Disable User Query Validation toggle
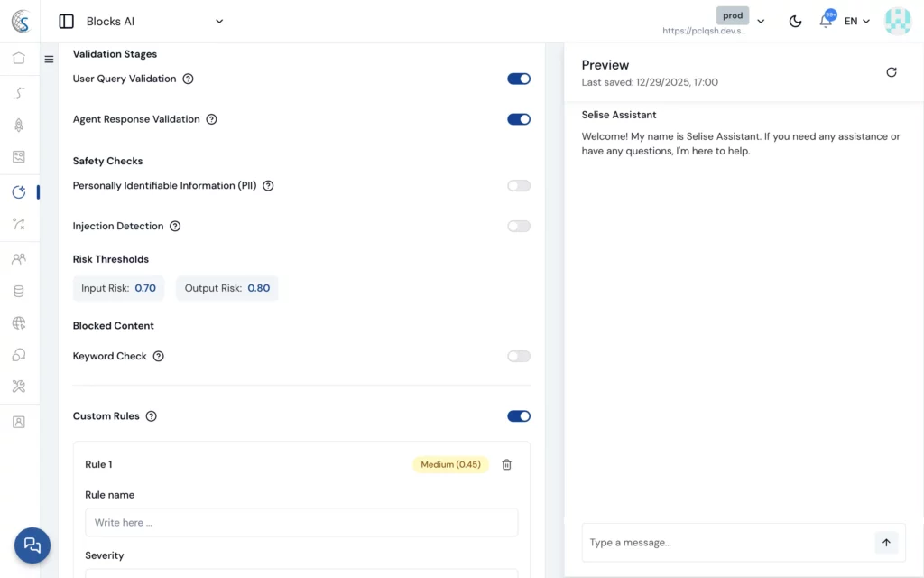This screenshot has height=578, width=924. (x=519, y=79)
